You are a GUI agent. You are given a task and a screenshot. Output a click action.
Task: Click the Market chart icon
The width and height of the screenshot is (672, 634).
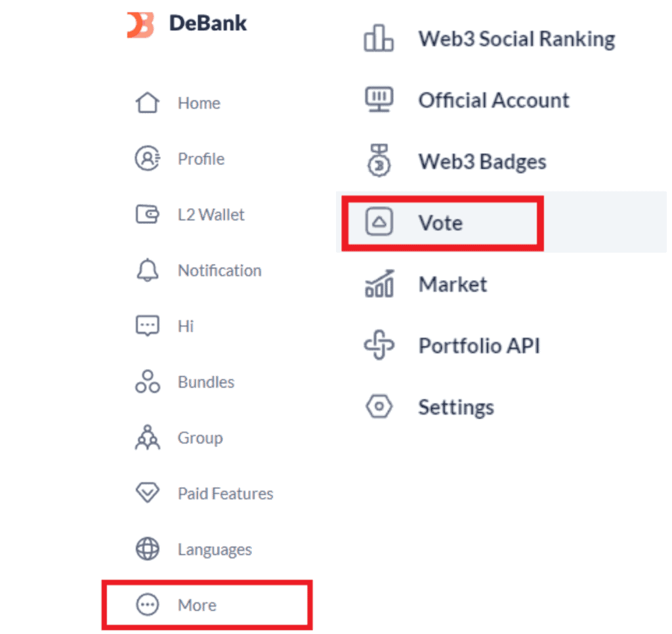pos(379,284)
